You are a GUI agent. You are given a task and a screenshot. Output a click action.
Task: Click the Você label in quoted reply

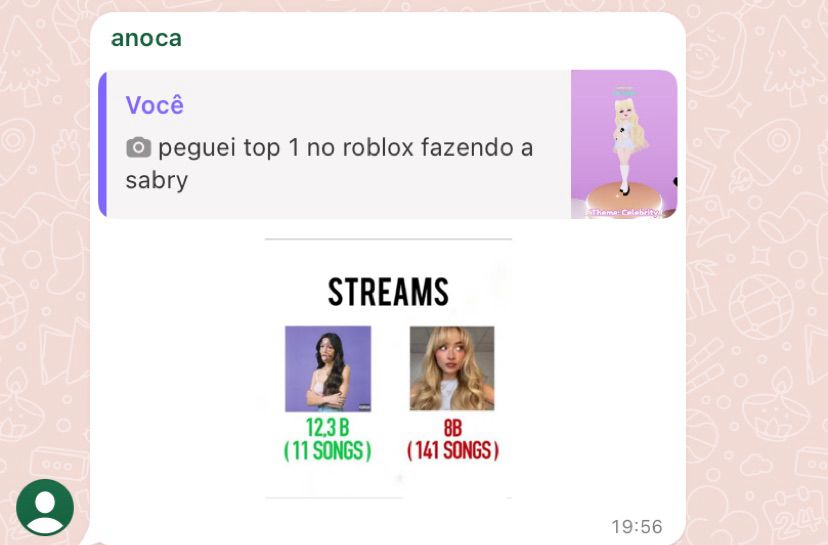(155, 105)
